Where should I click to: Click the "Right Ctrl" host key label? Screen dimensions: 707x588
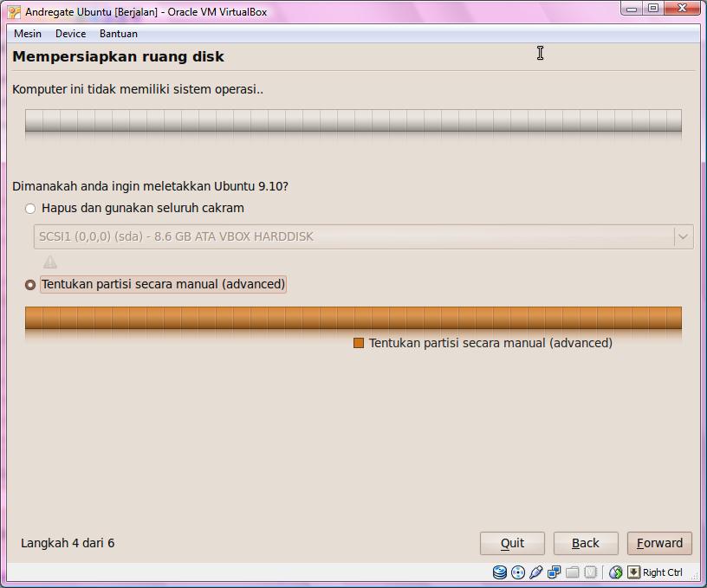point(662,572)
